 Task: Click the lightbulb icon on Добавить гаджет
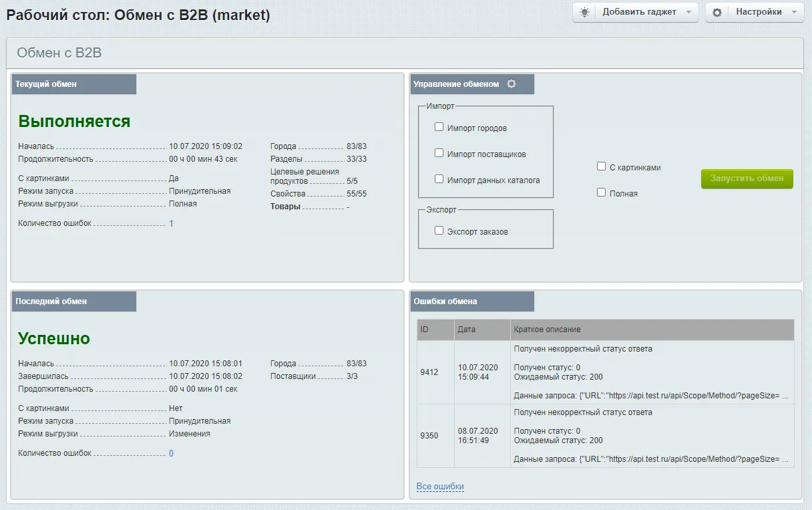(x=585, y=12)
